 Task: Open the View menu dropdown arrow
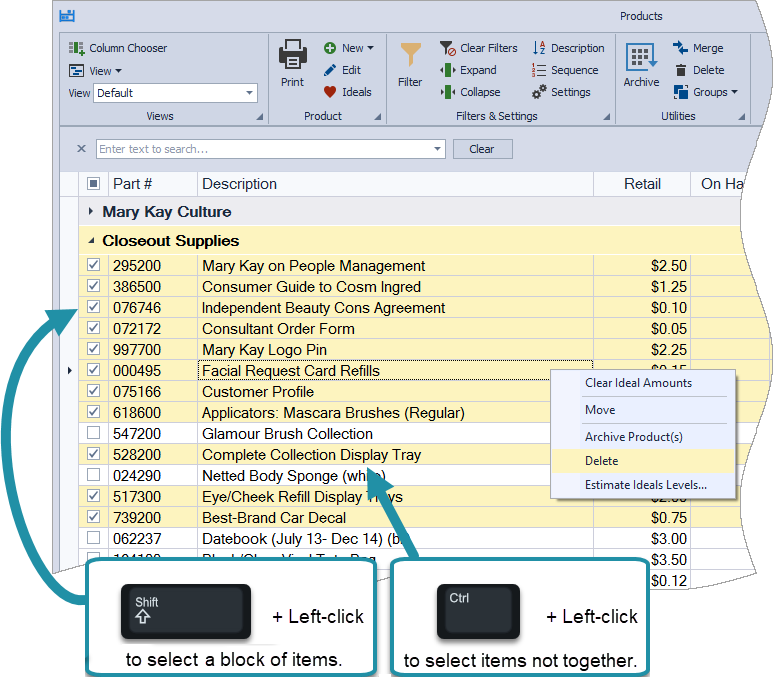click(118, 71)
